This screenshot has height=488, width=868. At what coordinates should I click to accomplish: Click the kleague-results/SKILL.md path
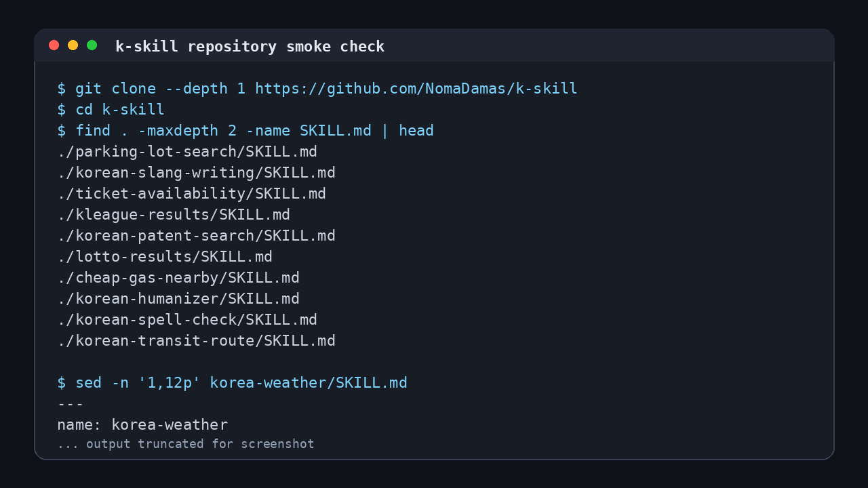[174, 215]
